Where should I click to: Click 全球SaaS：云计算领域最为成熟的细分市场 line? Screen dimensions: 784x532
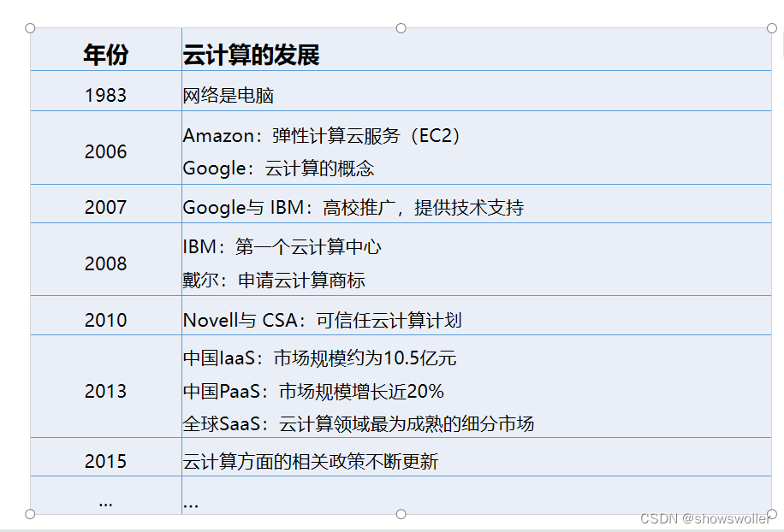tap(359, 424)
